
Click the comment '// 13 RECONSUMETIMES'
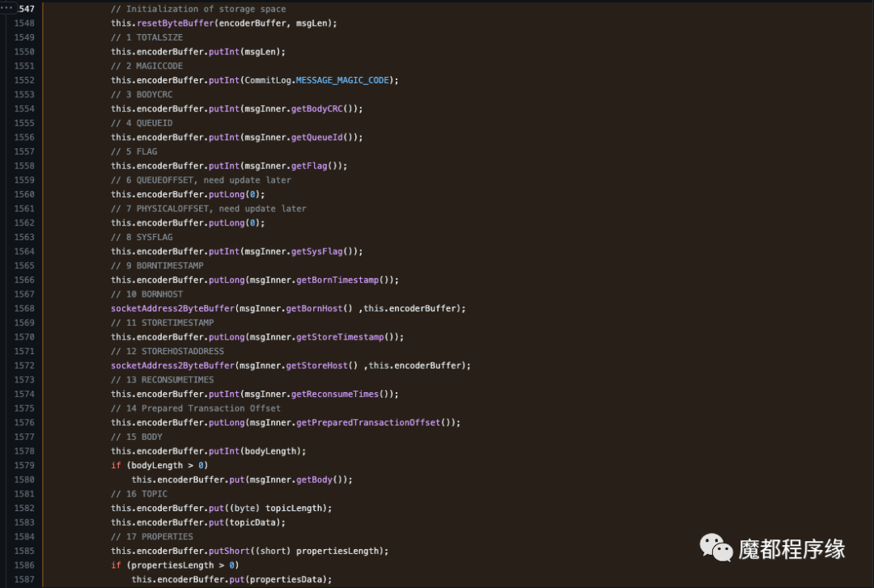point(162,380)
